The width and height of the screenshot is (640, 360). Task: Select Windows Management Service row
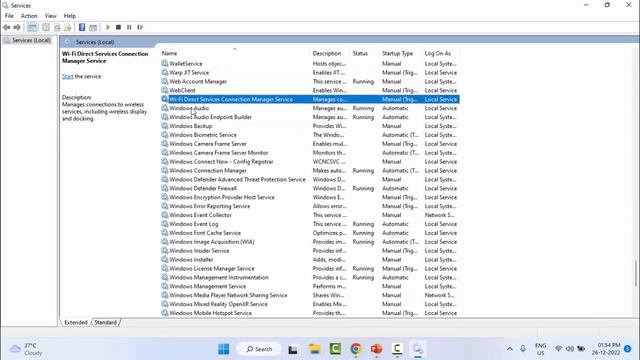pos(310,286)
